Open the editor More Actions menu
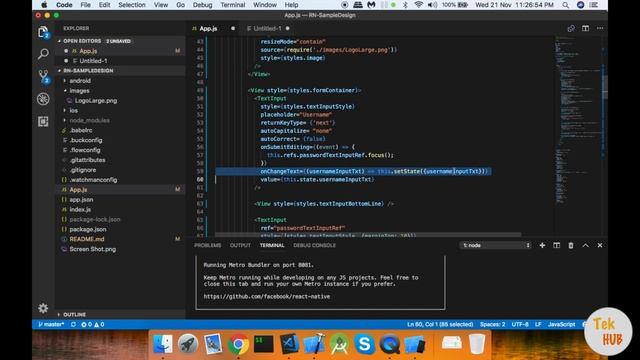This screenshot has height=360, width=640. point(600,28)
